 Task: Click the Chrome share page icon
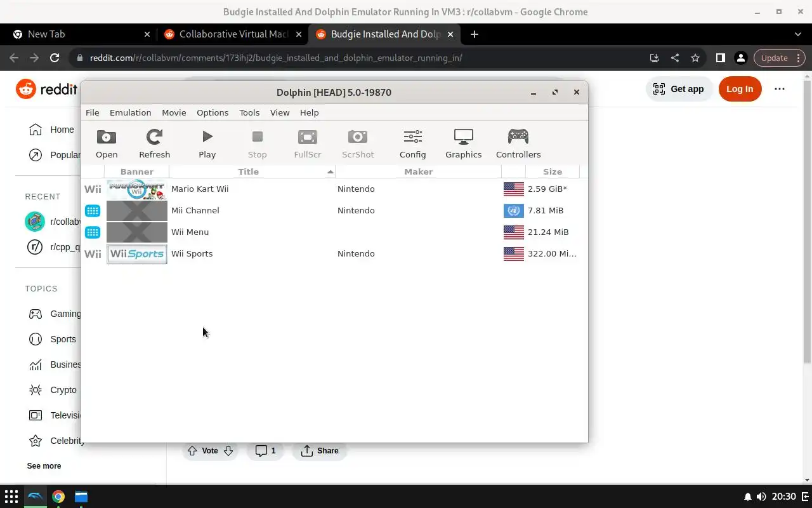675,58
